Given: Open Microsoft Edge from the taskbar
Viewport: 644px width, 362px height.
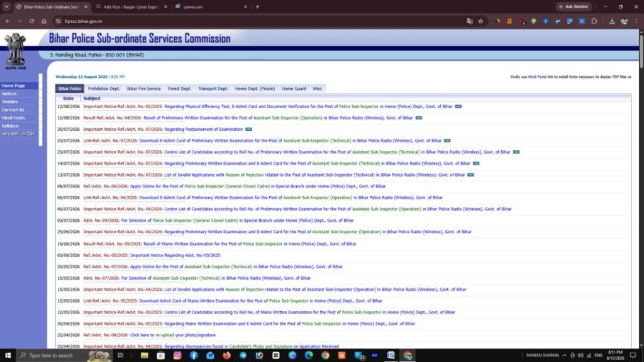Looking at the screenshot, I should click(309, 355).
